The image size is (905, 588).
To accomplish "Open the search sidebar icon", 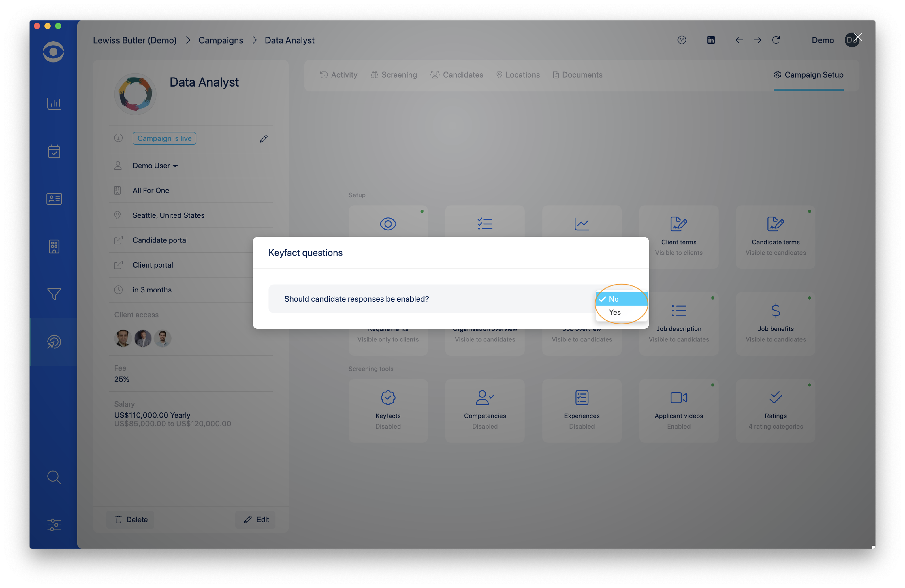I will 54,477.
